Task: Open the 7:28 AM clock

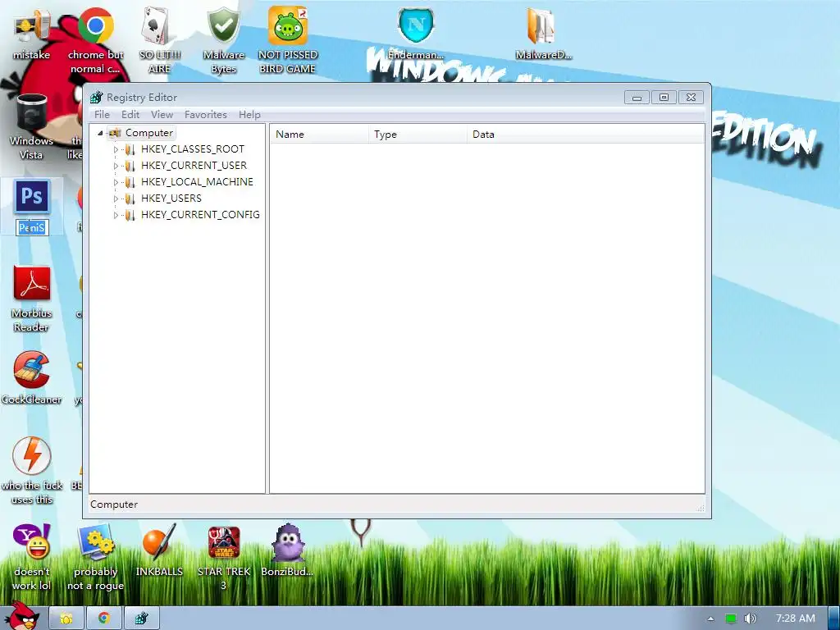Action: tap(796, 619)
